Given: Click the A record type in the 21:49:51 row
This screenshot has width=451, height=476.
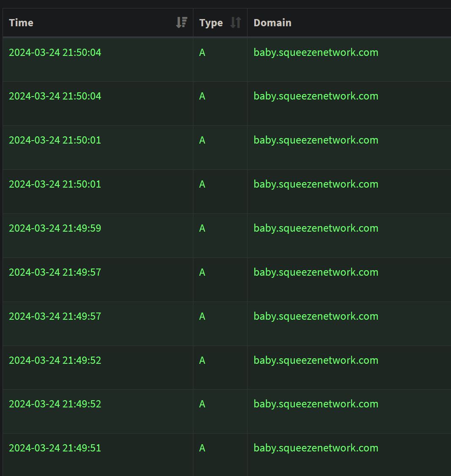Looking at the screenshot, I should click(202, 448).
